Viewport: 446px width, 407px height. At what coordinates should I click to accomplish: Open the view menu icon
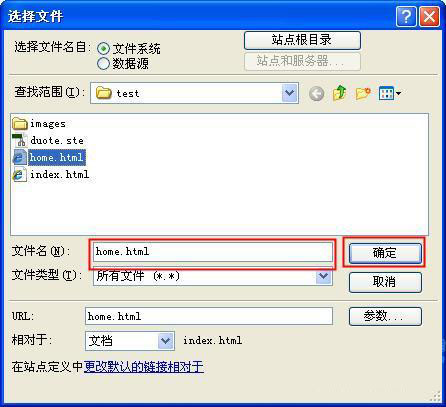click(x=389, y=93)
